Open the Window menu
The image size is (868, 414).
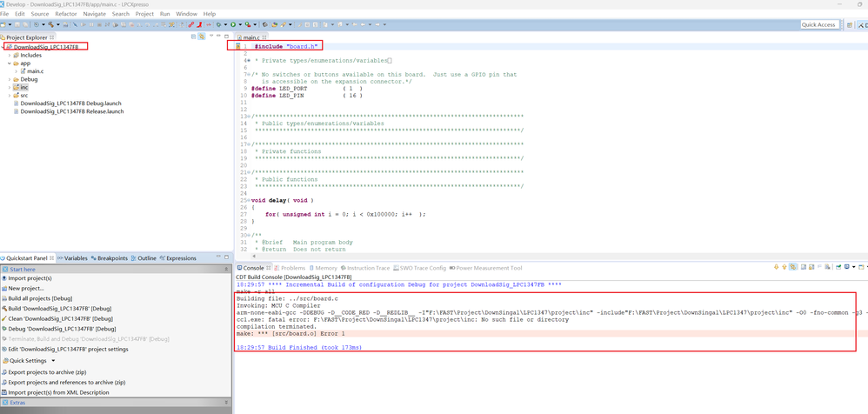[x=186, y=13]
